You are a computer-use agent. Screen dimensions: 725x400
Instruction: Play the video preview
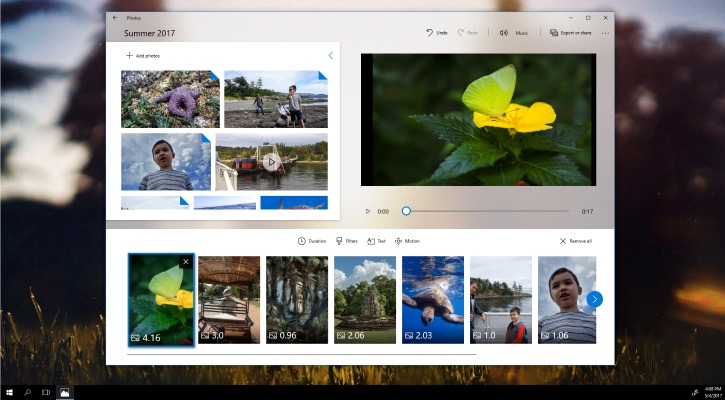point(368,211)
